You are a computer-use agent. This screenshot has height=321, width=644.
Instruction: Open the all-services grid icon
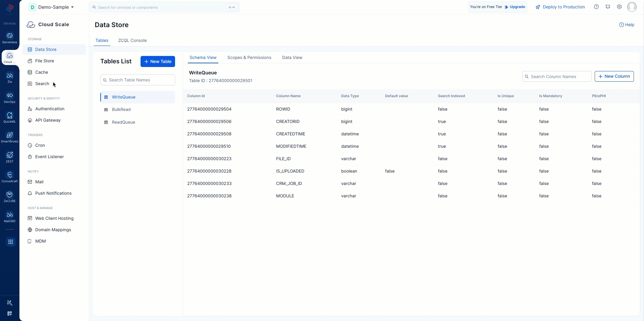(10, 242)
